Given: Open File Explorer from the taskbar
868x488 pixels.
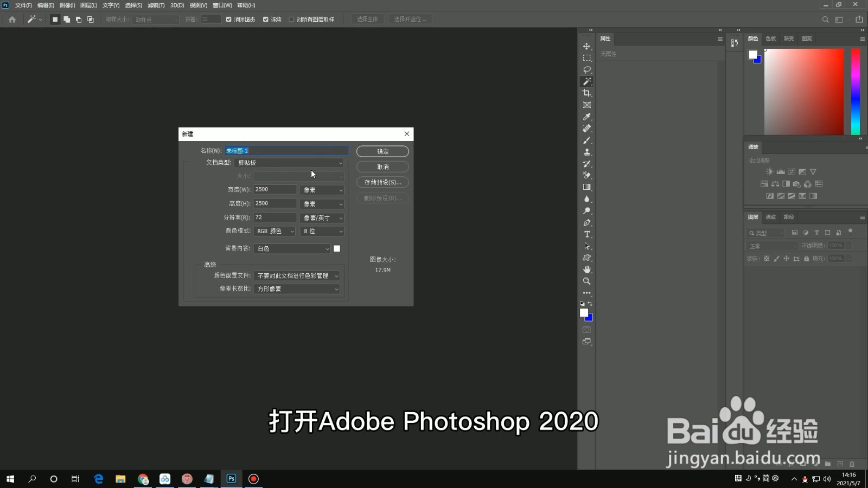Looking at the screenshot, I should point(120,479).
